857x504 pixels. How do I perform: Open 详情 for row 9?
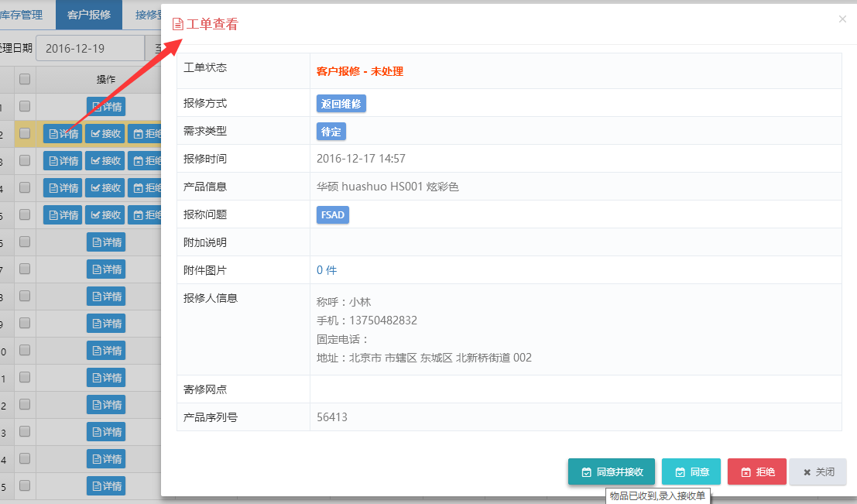[x=106, y=323]
